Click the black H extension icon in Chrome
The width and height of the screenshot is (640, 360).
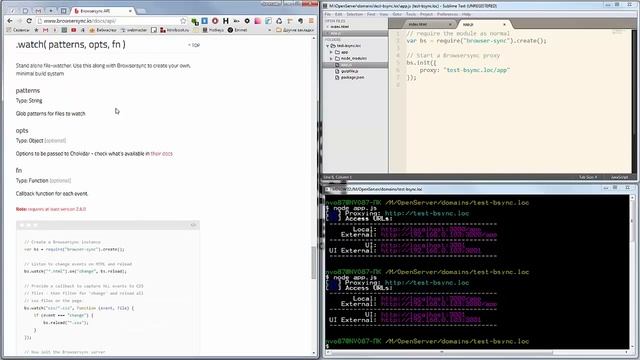pyautogui.click(x=226, y=21)
